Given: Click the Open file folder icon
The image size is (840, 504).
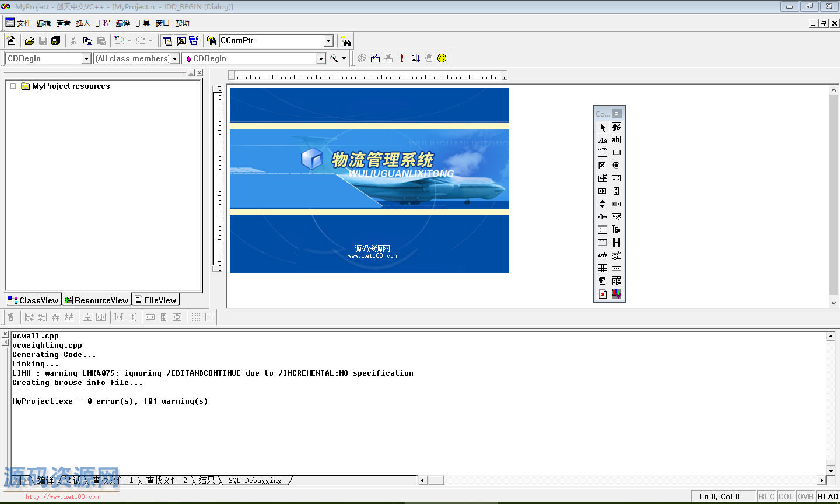Looking at the screenshot, I should click(x=29, y=41).
